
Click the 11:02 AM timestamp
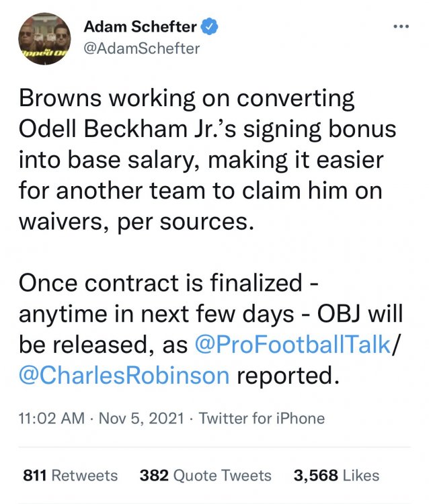coord(52,418)
